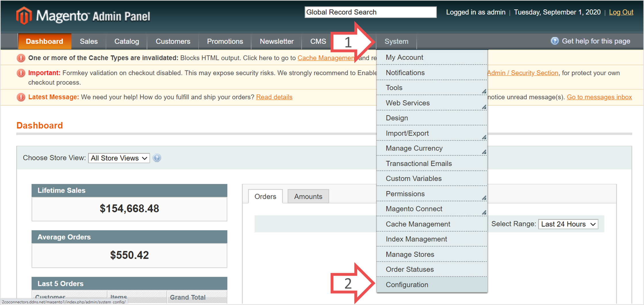Select My Account in System menu
The height and width of the screenshot is (305, 644).
pyautogui.click(x=432, y=57)
